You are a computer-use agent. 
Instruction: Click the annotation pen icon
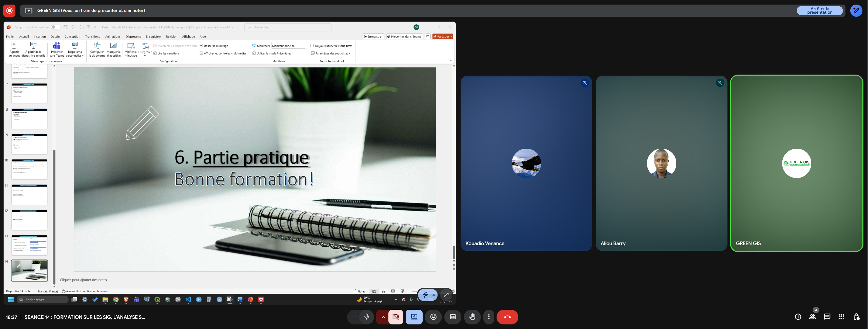click(x=856, y=10)
